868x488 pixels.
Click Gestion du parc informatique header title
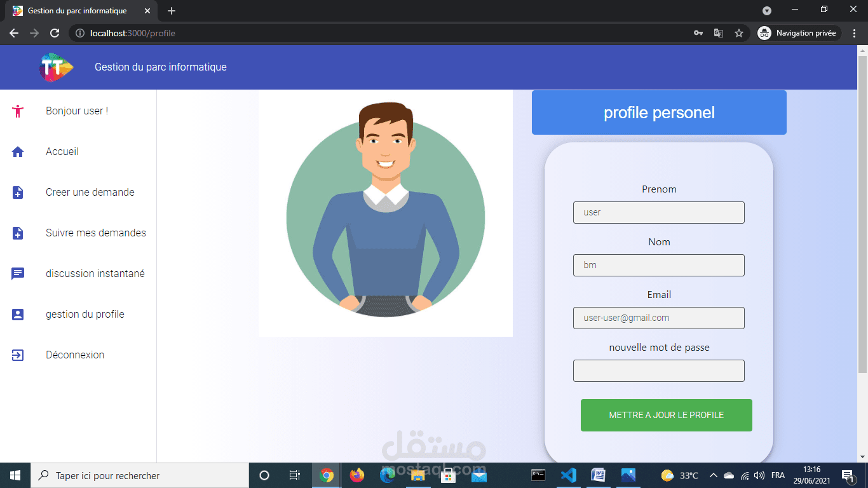tap(161, 67)
